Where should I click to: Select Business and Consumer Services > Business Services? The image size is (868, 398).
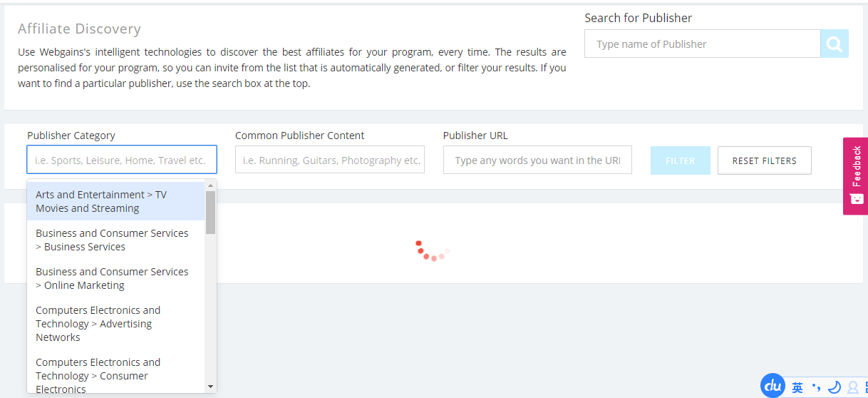(116, 240)
